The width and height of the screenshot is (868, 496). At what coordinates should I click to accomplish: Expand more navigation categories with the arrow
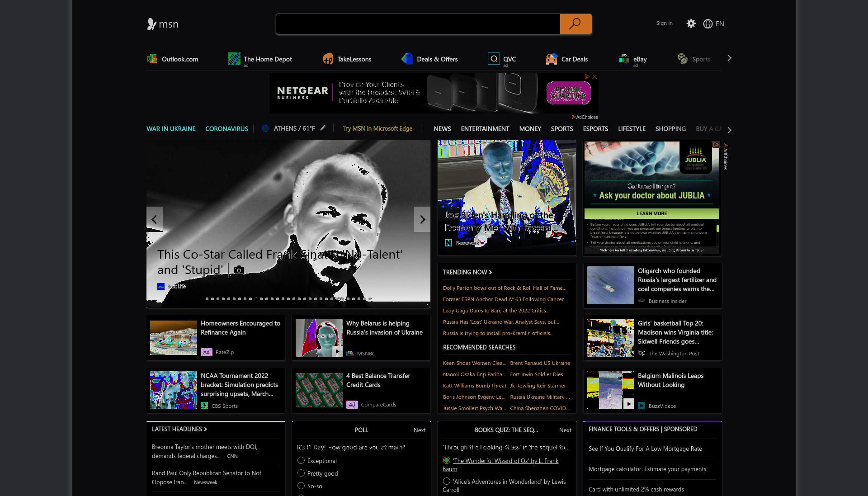pos(729,130)
